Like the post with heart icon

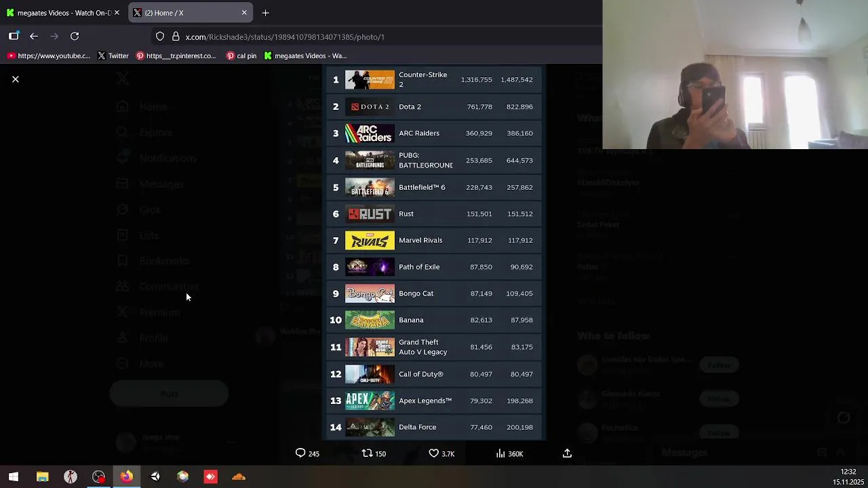point(441,453)
